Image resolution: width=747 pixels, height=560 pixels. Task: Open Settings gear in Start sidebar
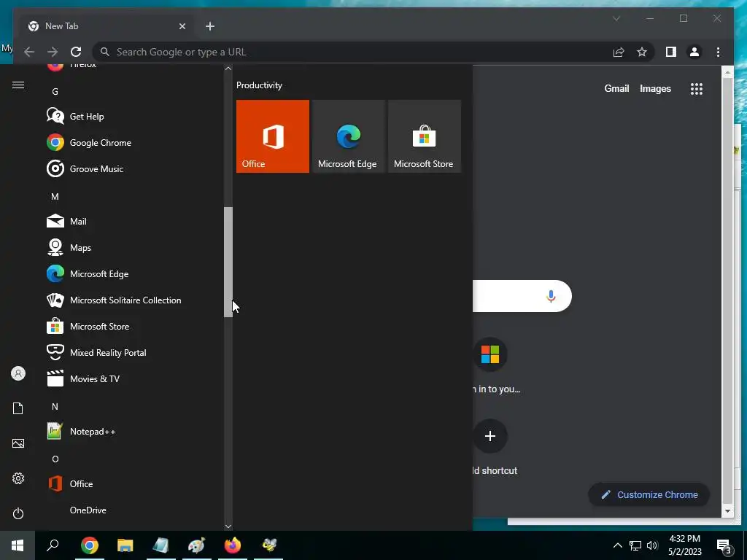18,478
